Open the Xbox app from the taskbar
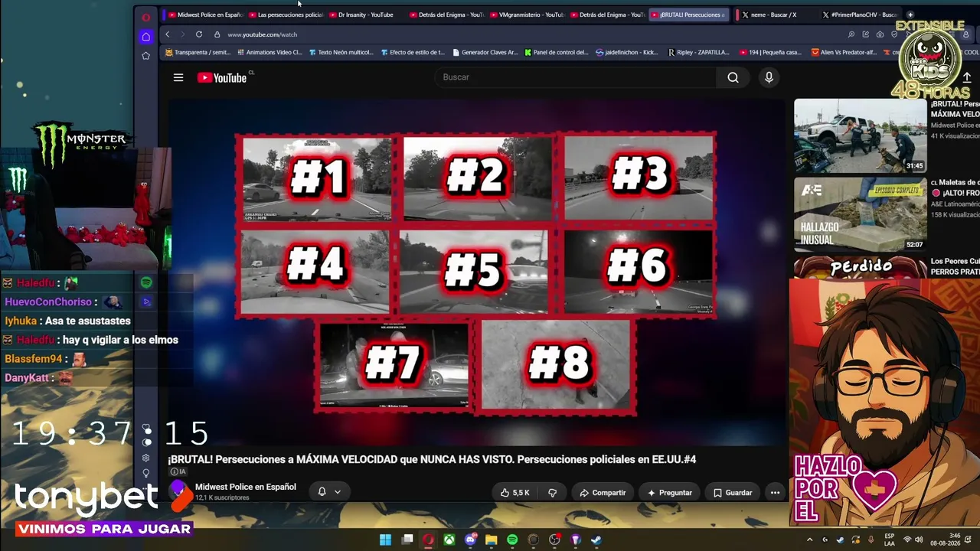The image size is (980, 551). (449, 540)
